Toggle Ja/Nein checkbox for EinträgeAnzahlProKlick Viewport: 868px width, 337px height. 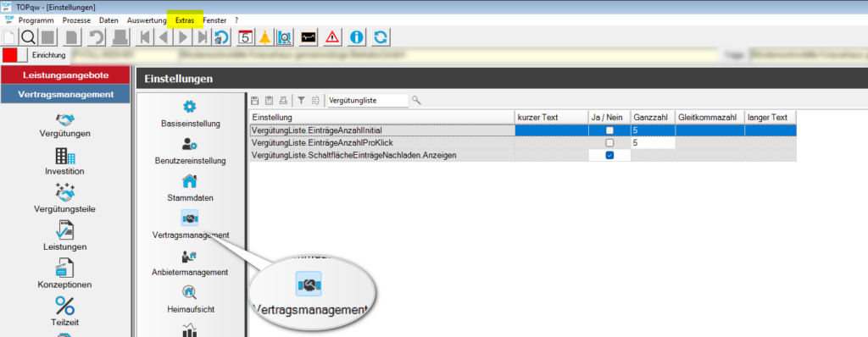point(609,143)
